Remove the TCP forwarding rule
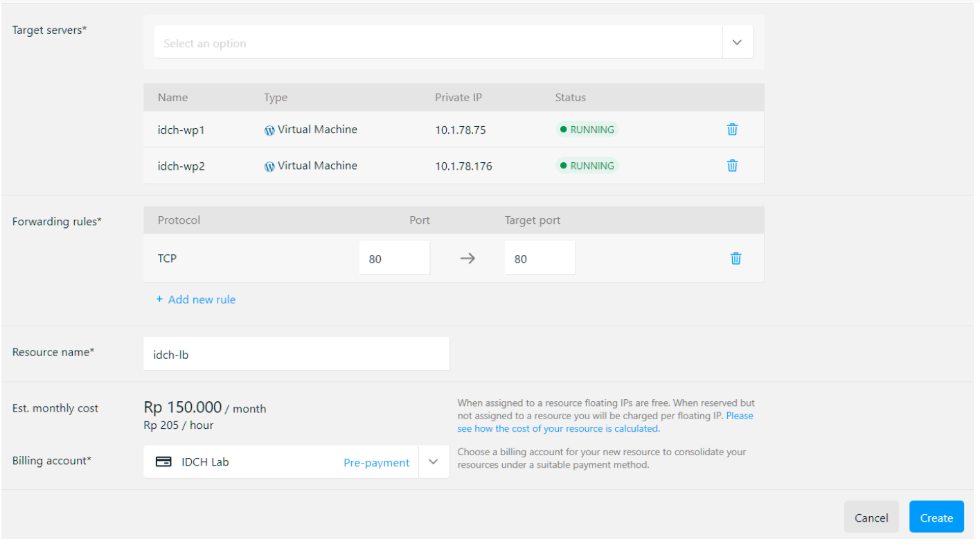980x546 pixels. tap(736, 258)
